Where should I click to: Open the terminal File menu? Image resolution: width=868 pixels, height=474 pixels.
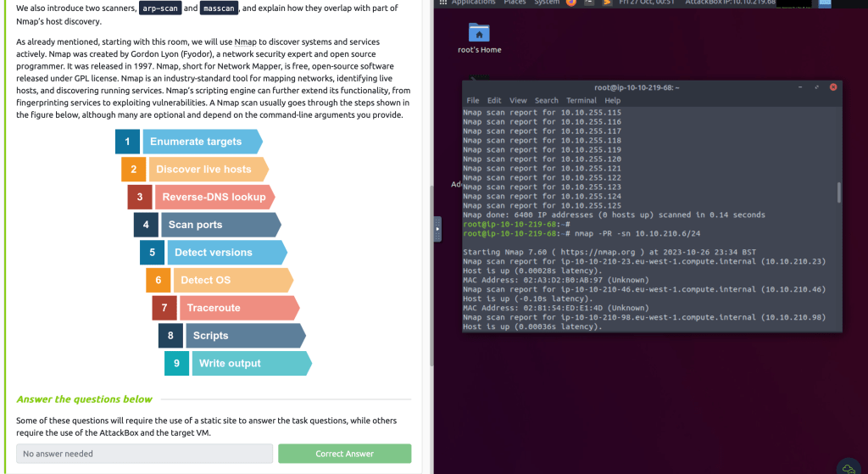coord(473,100)
